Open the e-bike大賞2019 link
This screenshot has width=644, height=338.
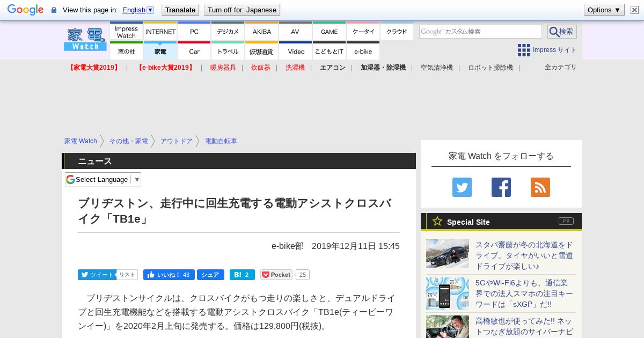tap(165, 68)
